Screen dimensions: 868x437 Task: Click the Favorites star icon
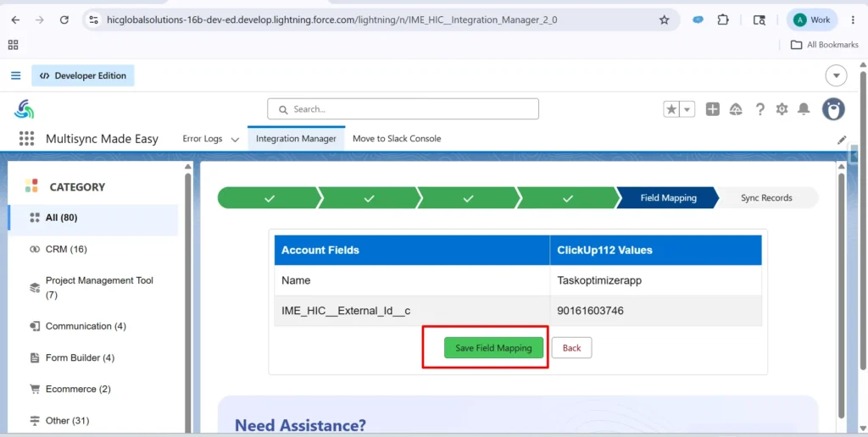pyautogui.click(x=671, y=109)
